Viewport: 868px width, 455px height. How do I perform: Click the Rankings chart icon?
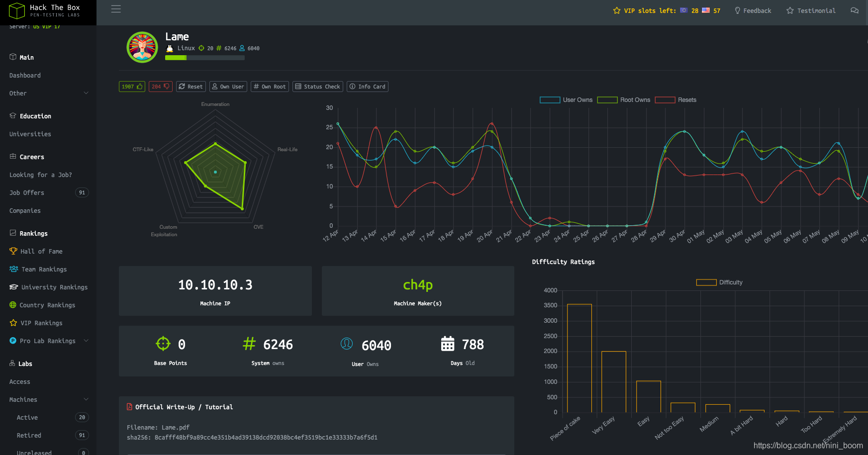(x=13, y=233)
